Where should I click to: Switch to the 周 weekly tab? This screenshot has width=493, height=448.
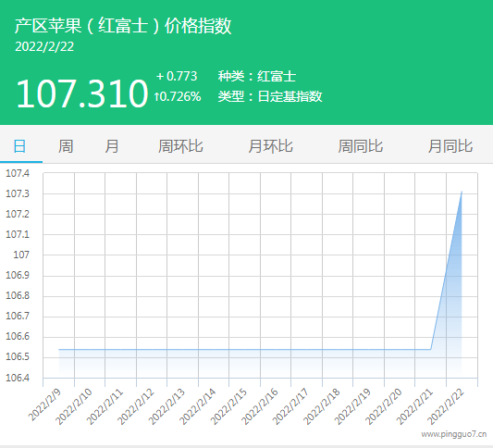pos(66,146)
